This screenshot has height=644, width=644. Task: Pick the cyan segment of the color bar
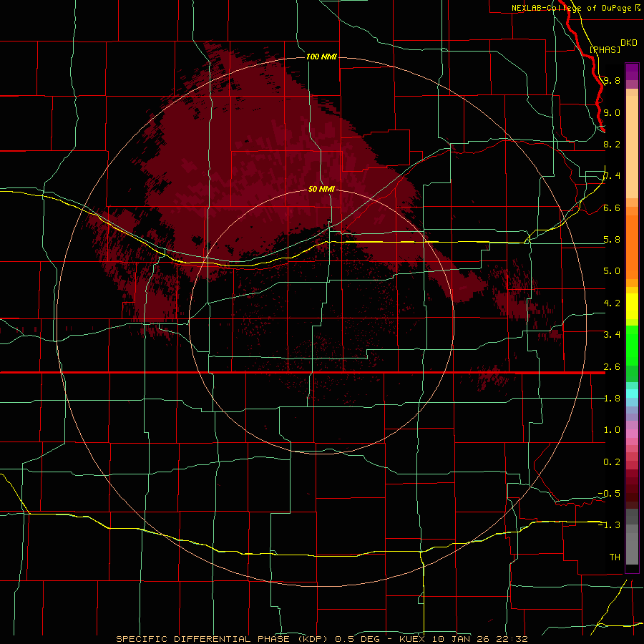632,394
